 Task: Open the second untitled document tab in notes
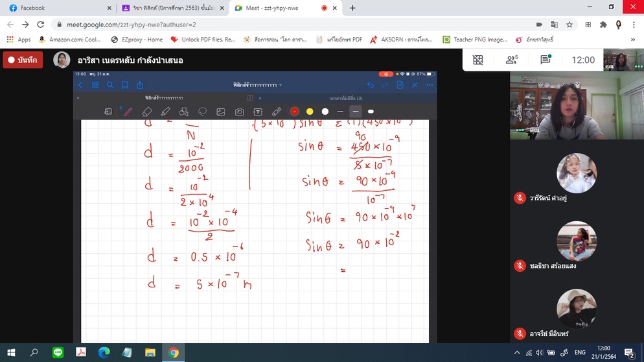pos(345,98)
